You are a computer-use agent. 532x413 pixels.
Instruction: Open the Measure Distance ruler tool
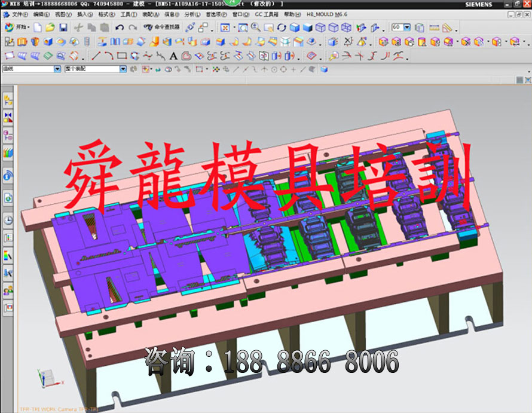pos(435,27)
